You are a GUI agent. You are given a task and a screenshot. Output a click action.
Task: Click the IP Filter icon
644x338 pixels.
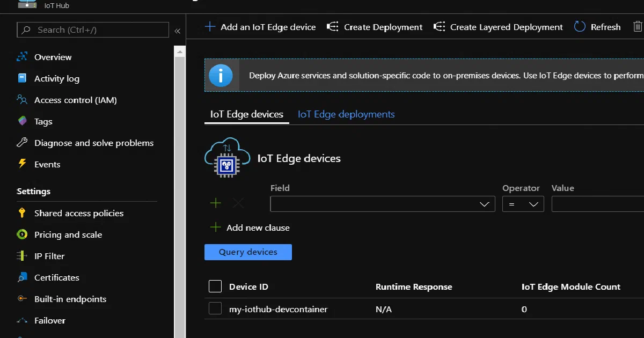pyautogui.click(x=22, y=256)
